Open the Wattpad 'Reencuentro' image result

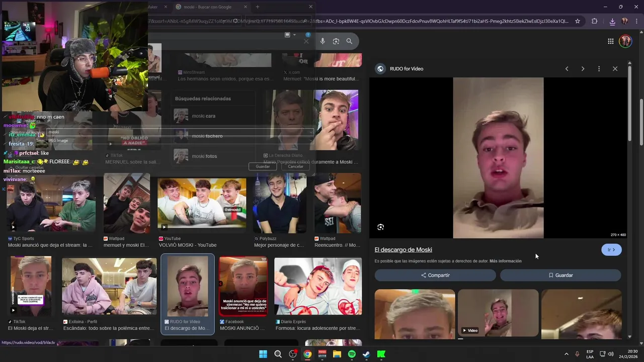coord(338,203)
